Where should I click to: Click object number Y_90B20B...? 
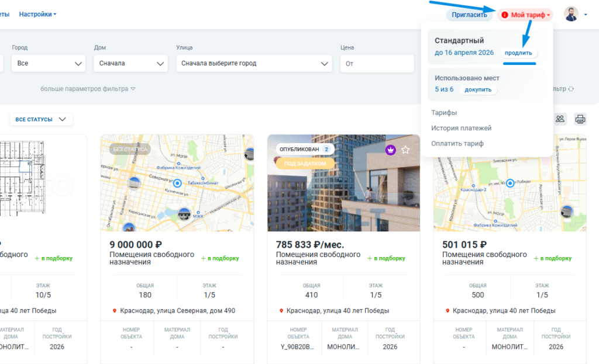pyautogui.click(x=297, y=347)
